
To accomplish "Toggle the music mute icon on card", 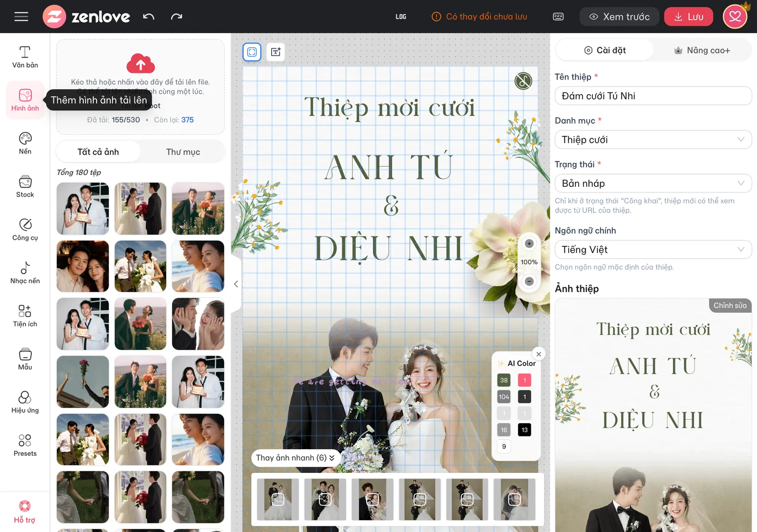I will 523,81.
